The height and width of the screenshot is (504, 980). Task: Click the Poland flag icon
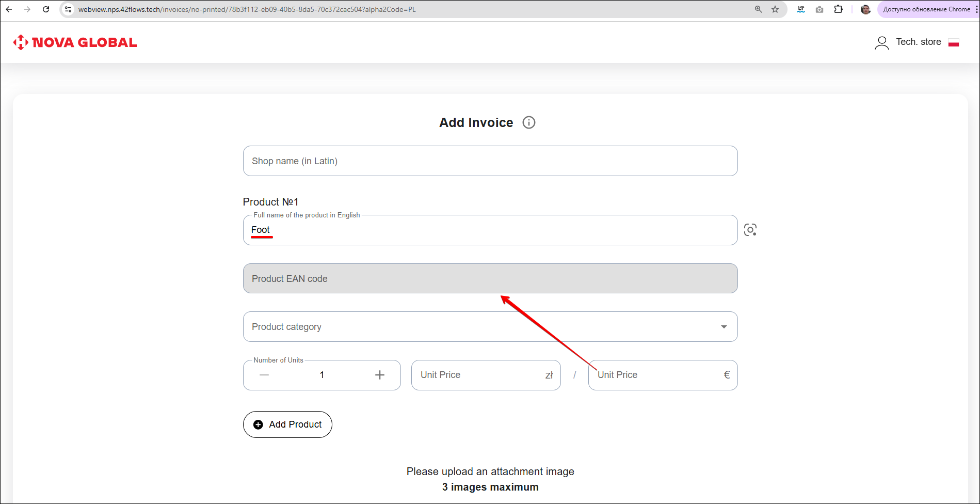pos(953,42)
